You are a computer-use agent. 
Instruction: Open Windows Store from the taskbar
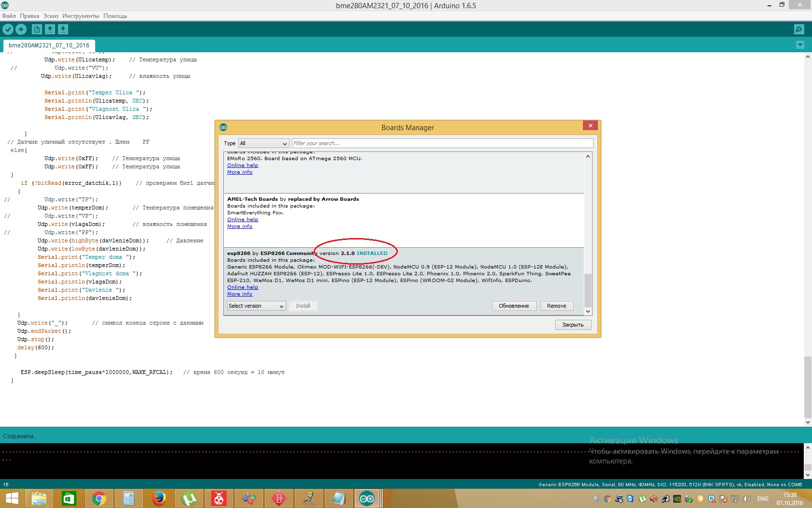coord(69,498)
